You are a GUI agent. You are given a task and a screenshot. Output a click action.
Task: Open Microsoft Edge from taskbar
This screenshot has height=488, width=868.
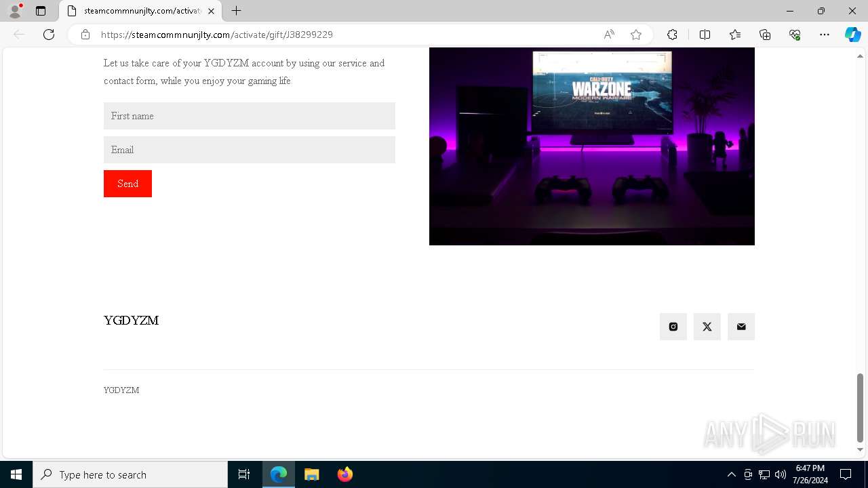(279, 474)
